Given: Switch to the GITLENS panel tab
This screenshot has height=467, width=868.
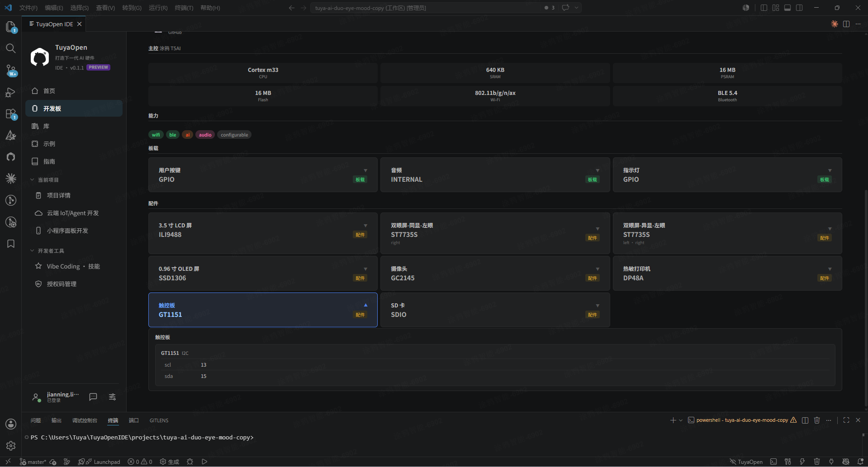Looking at the screenshot, I should [x=159, y=420].
